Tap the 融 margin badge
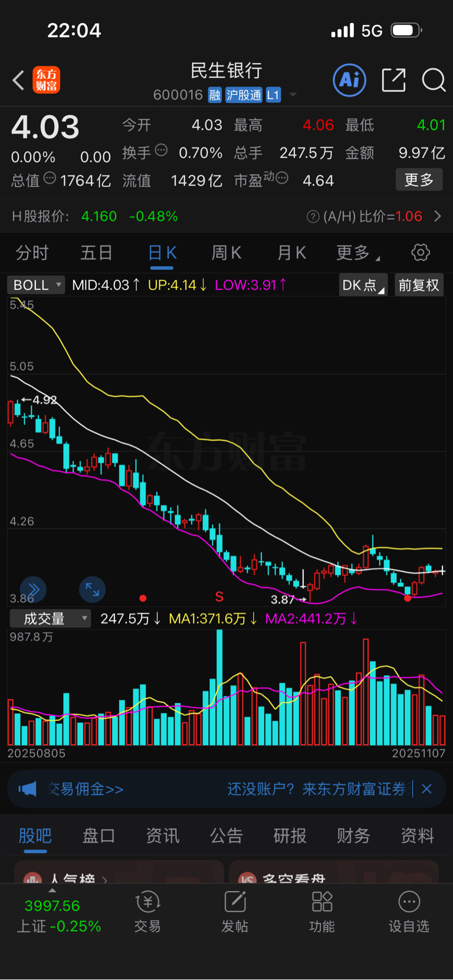The height and width of the screenshot is (980, 453). [x=215, y=95]
